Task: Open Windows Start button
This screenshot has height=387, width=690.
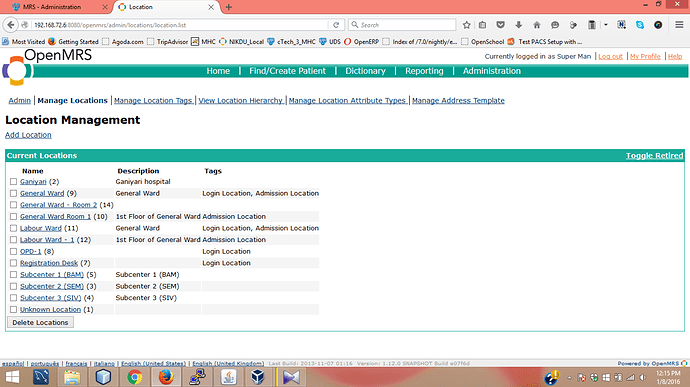Action: pos(12,377)
